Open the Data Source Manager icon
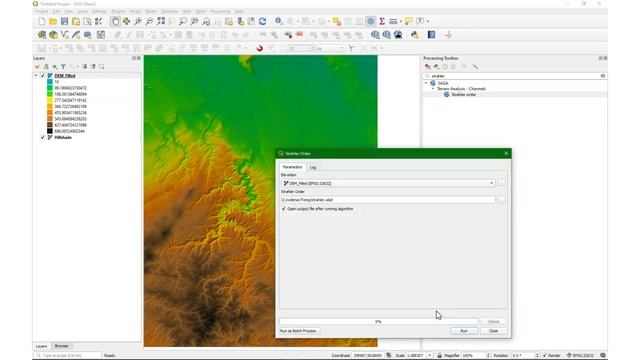The image size is (640, 360). coord(42,35)
